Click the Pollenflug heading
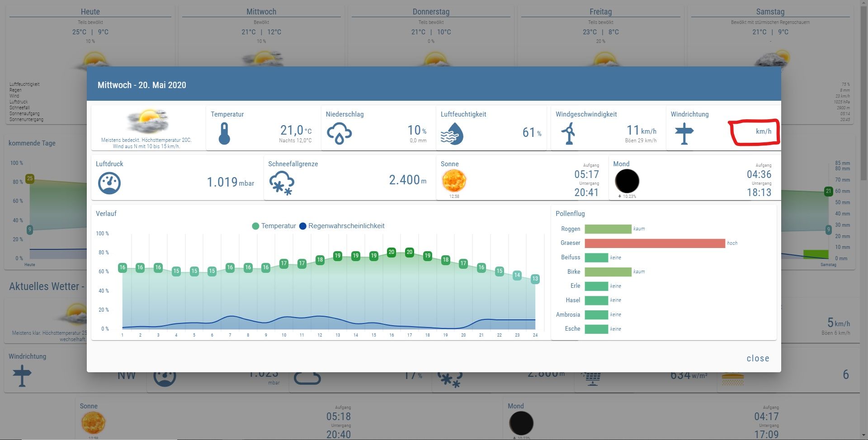The height and width of the screenshot is (440, 868). point(570,214)
